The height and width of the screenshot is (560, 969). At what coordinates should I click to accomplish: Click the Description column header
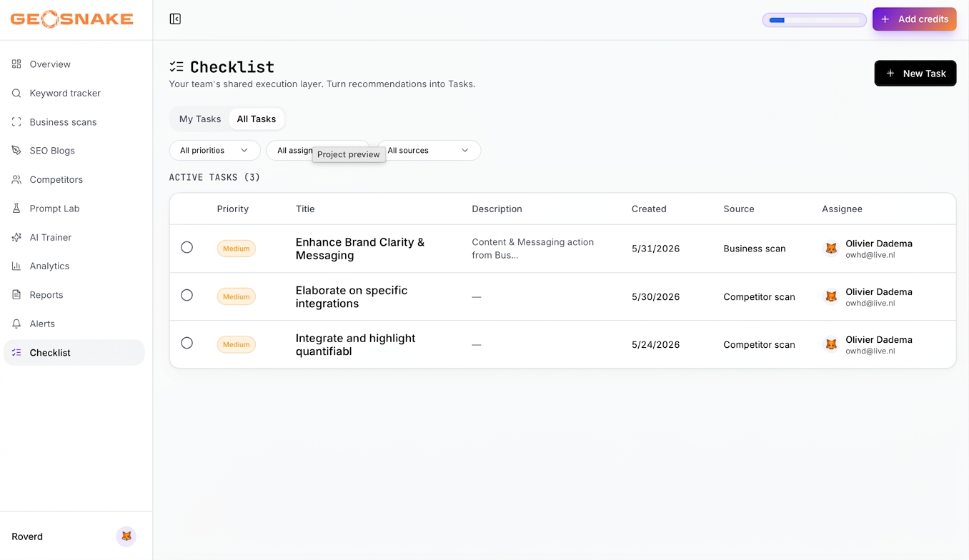click(497, 209)
